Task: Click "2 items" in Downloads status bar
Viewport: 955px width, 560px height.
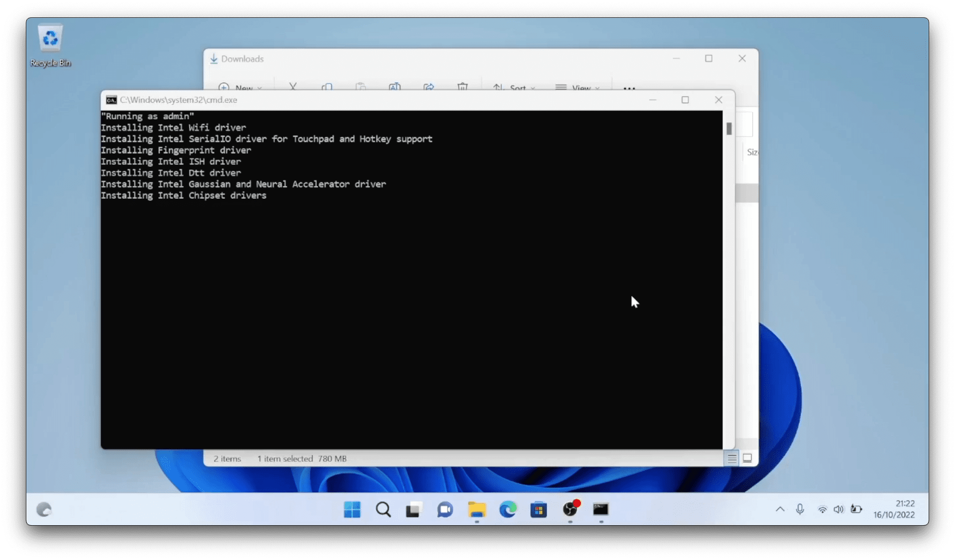Action: pyautogui.click(x=227, y=459)
